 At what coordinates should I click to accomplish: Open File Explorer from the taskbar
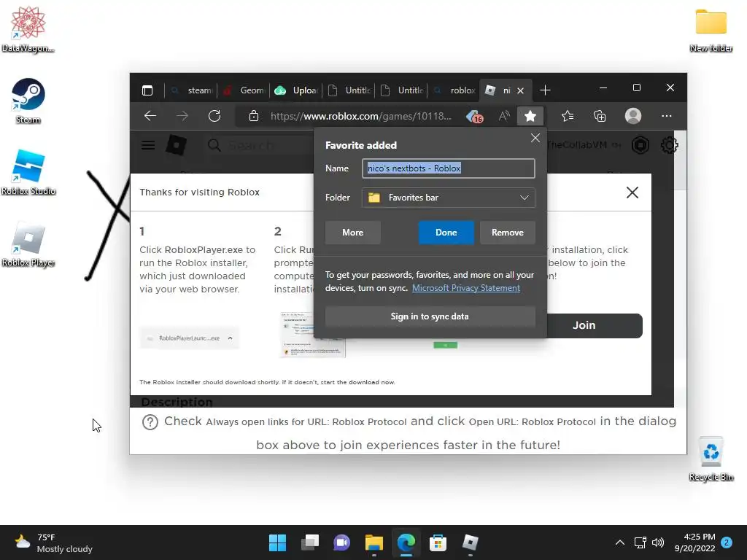coord(374,542)
